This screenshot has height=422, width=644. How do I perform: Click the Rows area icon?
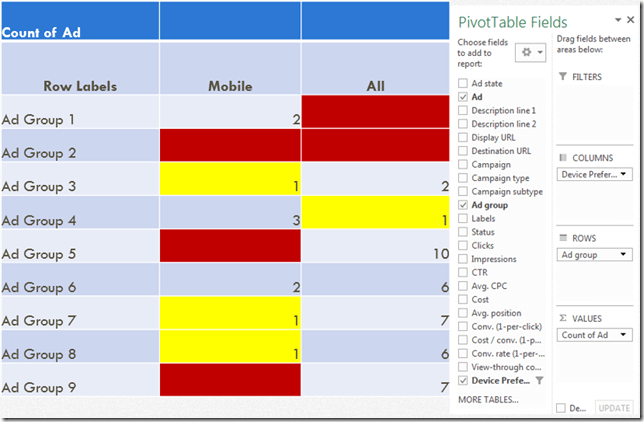(x=563, y=238)
